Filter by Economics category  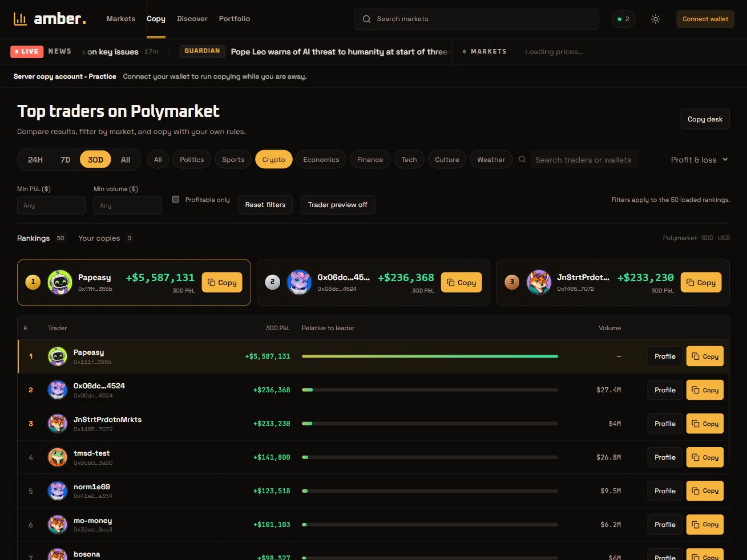tap(321, 160)
